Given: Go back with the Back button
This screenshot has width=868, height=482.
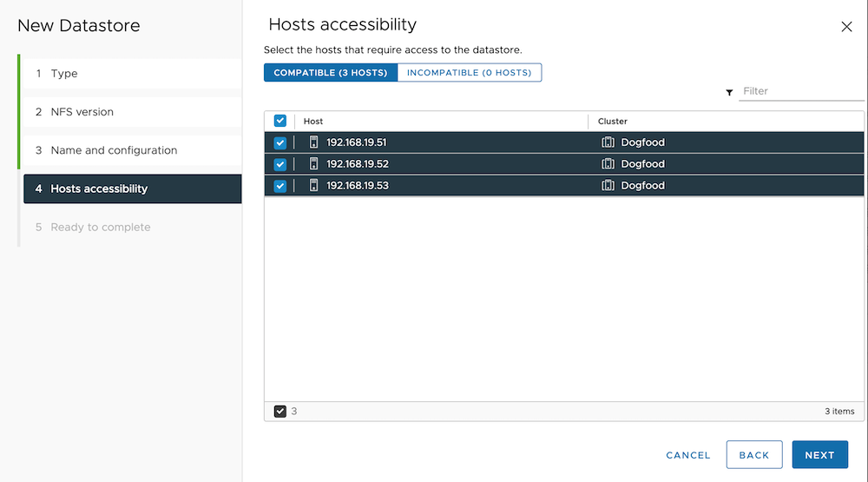Looking at the screenshot, I should [753, 455].
